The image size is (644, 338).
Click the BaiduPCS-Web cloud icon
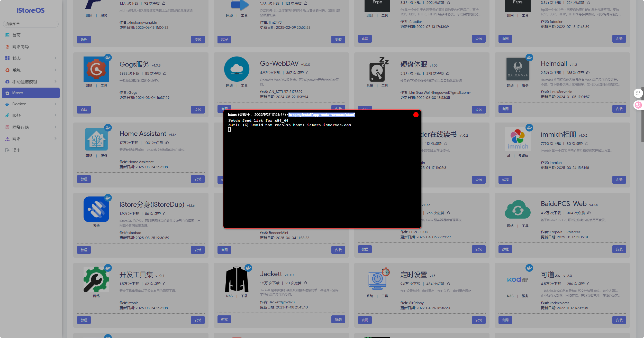pos(518,209)
